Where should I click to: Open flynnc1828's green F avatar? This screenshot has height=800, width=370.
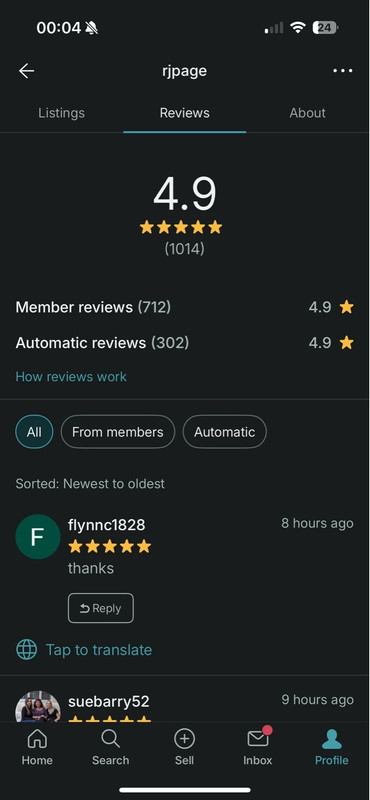click(38, 537)
